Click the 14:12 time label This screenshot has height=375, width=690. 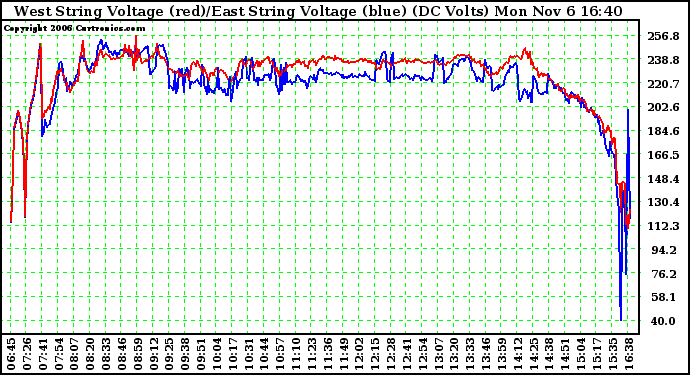pos(518,353)
